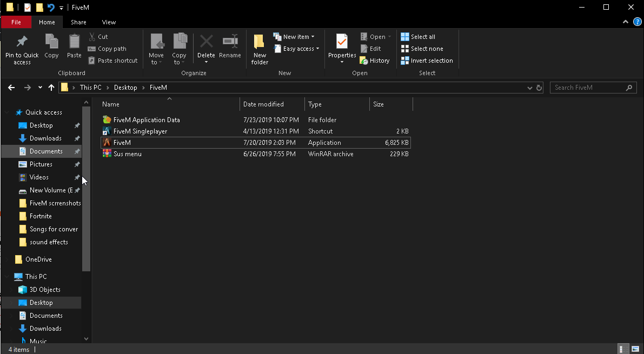This screenshot has width=644, height=354.
Task: Click Invert selection in the ribbon
Action: coord(427,61)
